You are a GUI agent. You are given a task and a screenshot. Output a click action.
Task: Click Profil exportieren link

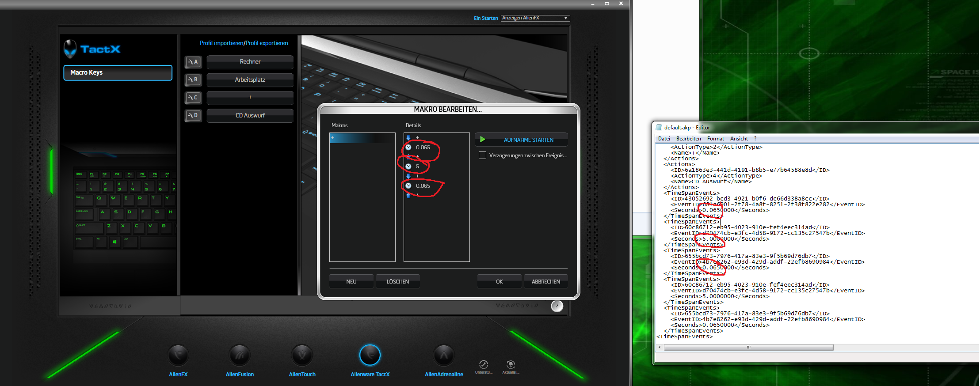click(x=267, y=43)
